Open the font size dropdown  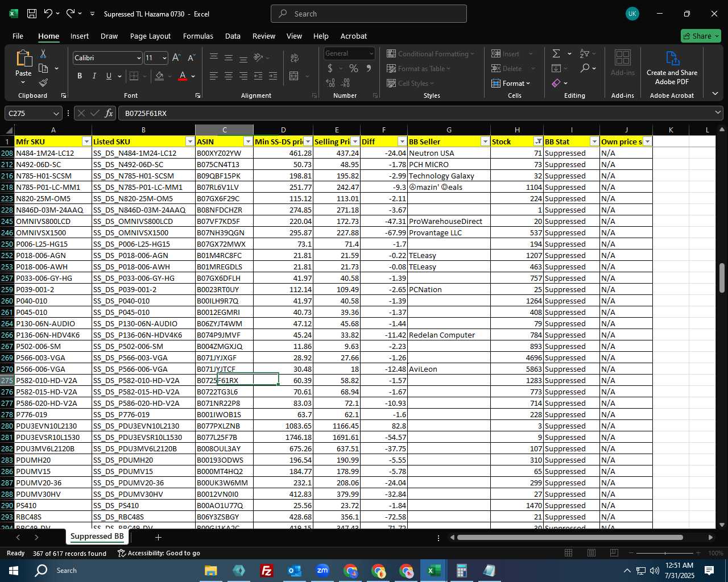point(164,58)
